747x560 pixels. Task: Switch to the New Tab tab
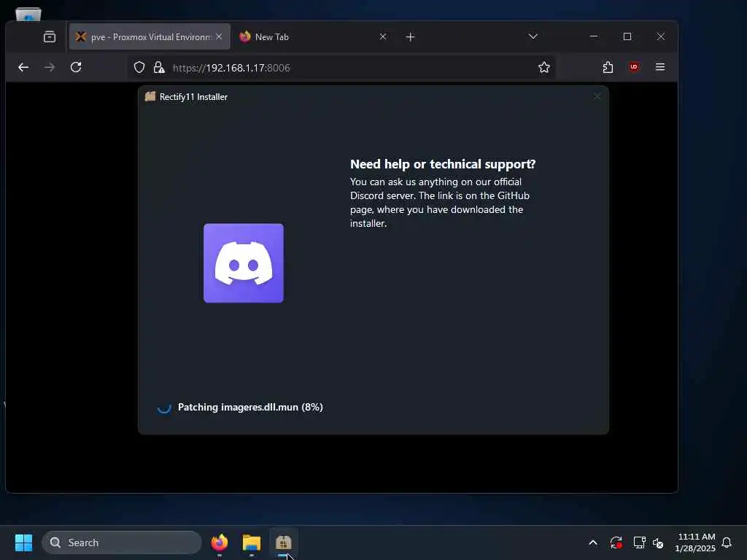click(312, 36)
